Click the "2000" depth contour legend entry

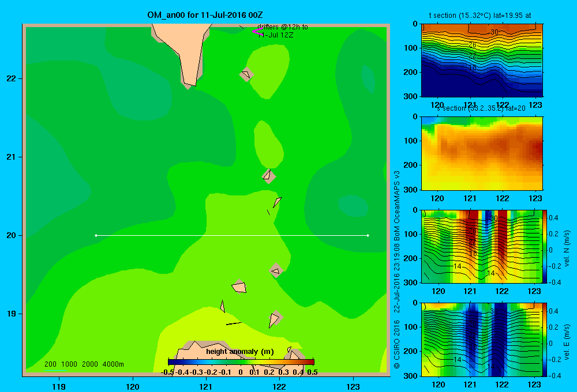90,364
